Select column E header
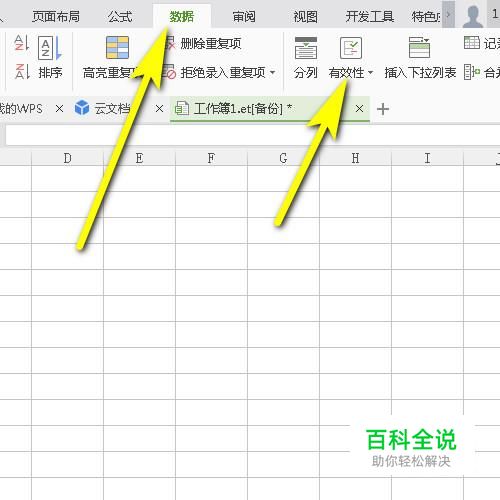The width and height of the screenshot is (500, 500). click(139, 158)
